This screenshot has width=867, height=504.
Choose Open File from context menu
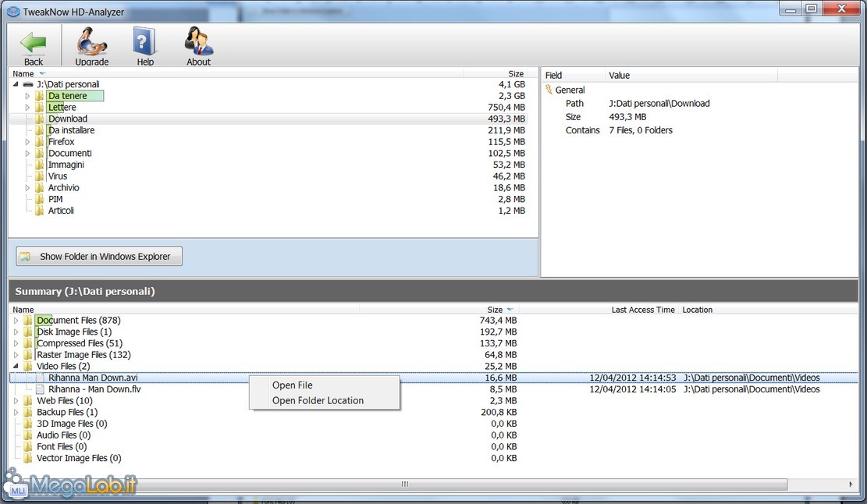(x=325, y=385)
